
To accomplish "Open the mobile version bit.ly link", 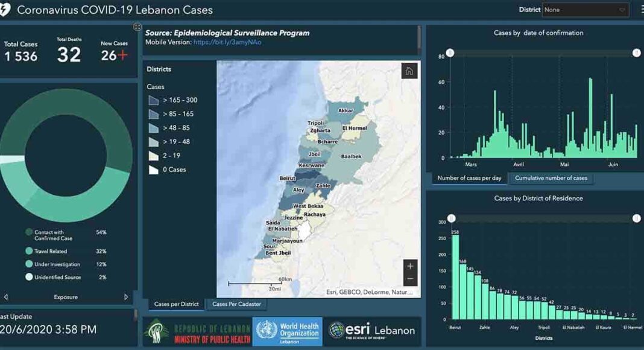I will 227,42.
